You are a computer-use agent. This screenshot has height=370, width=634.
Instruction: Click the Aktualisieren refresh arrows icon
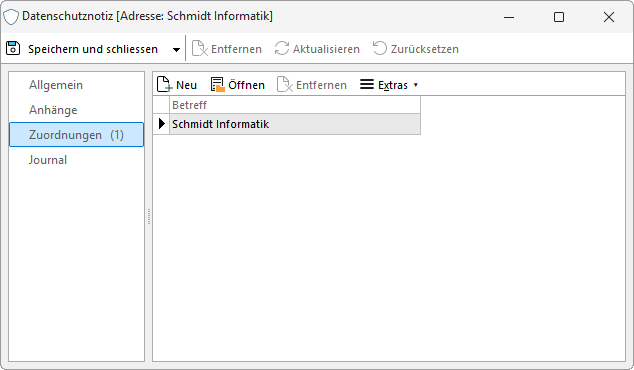(281, 48)
